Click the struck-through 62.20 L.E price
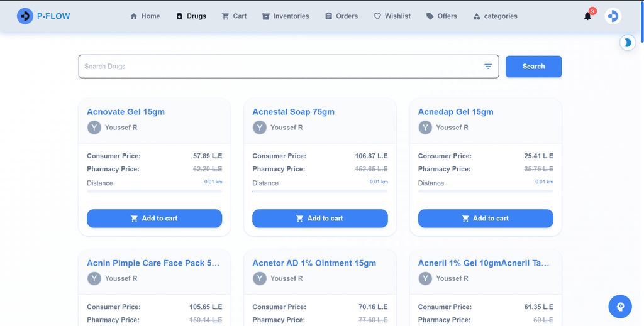Viewport: 644px width, 326px height. click(x=208, y=169)
